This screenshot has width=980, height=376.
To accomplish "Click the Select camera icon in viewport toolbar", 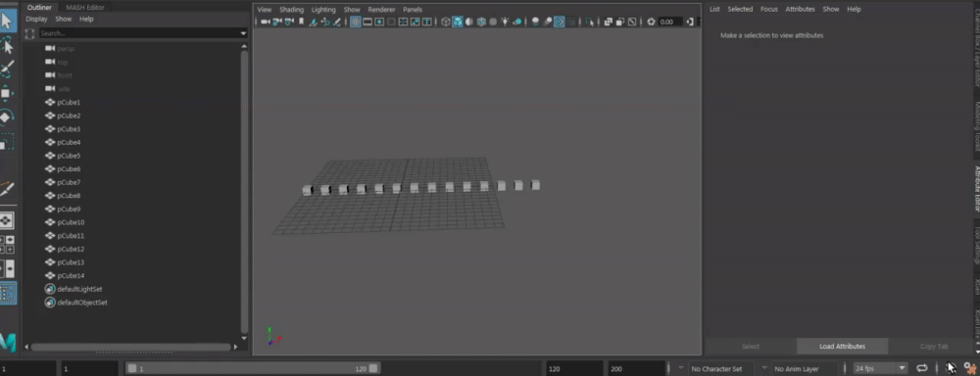I will point(265,22).
